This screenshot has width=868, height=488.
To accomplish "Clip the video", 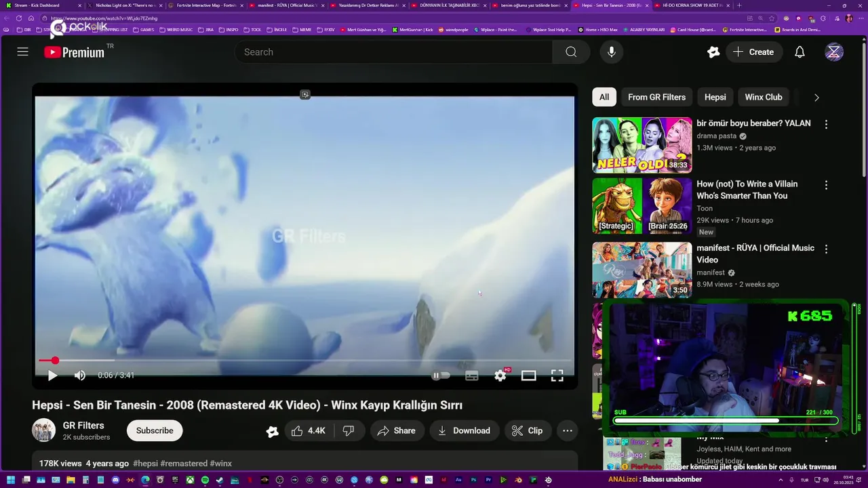I will pos(528,430).
